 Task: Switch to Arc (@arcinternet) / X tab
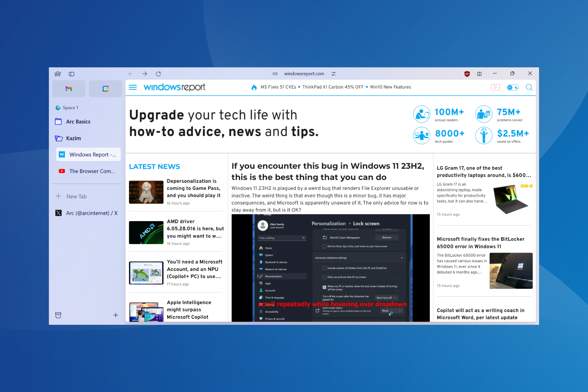86,213
